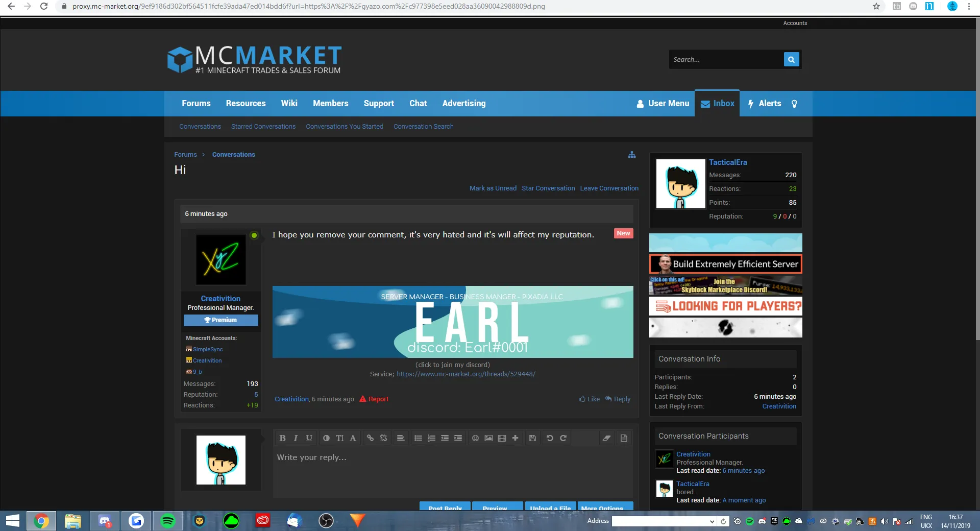Image resolution: width=980 pixels, height=531 pixels.
Task: Open the font family option in editor
Action: 353,438
